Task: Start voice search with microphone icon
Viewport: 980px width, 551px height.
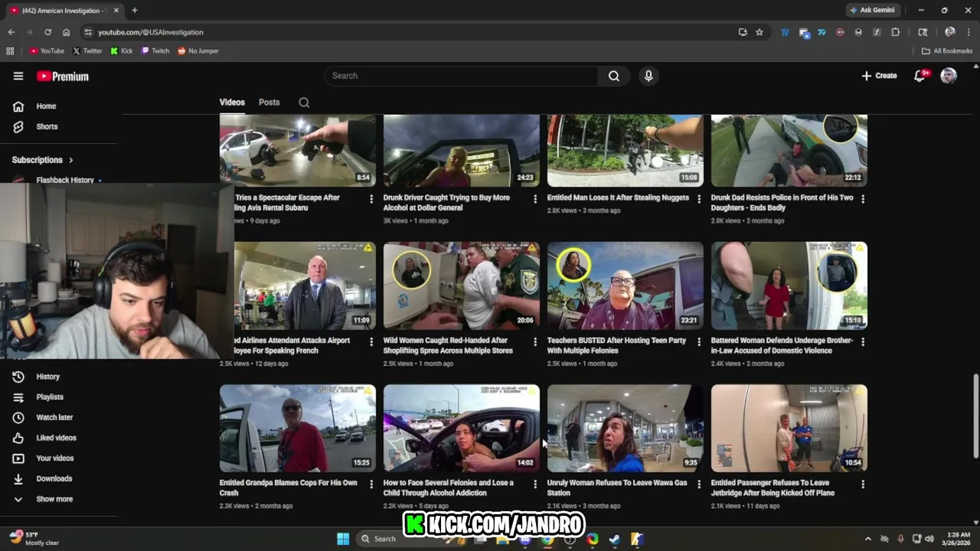Action: (648, 76)
